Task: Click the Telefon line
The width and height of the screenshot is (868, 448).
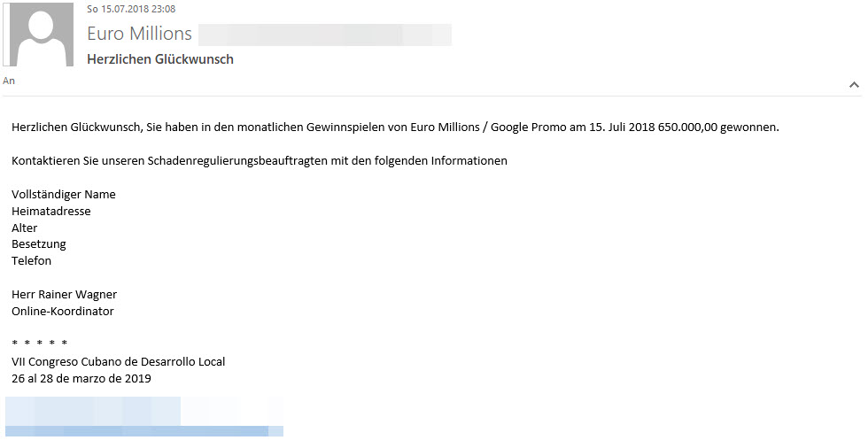Action: point(32,261)
